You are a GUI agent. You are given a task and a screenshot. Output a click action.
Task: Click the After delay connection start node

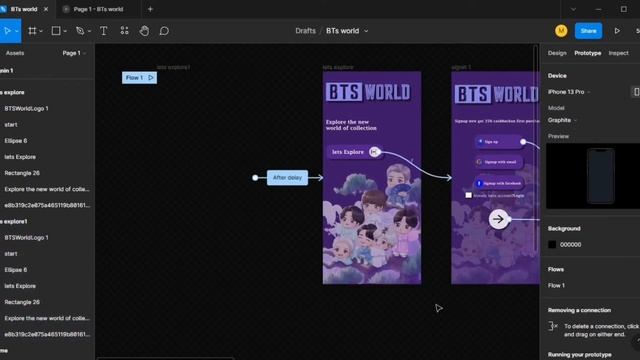tap(255, 178)
